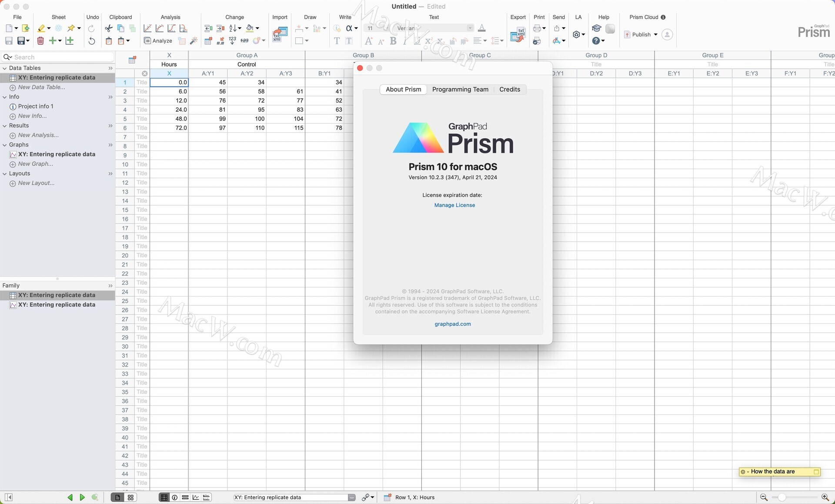Viewport: 835px width, 504px height.
Task: Click the Publish button
Action: click(637, 34)
